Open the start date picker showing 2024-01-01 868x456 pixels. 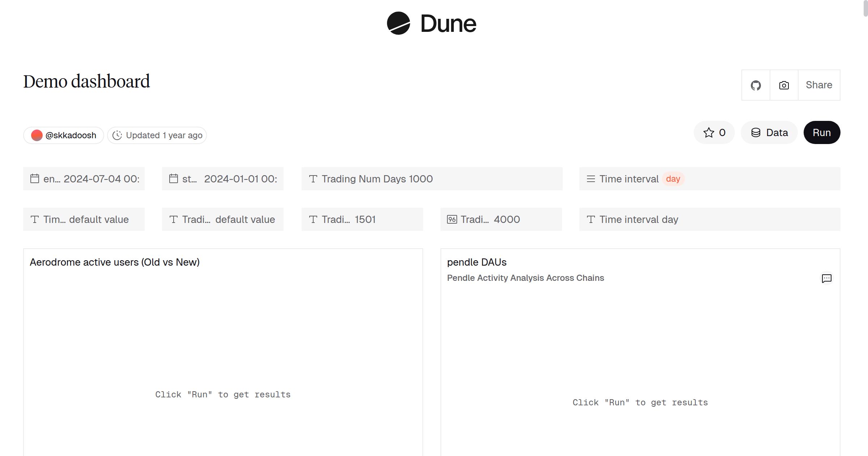click(x=222, y=178)
